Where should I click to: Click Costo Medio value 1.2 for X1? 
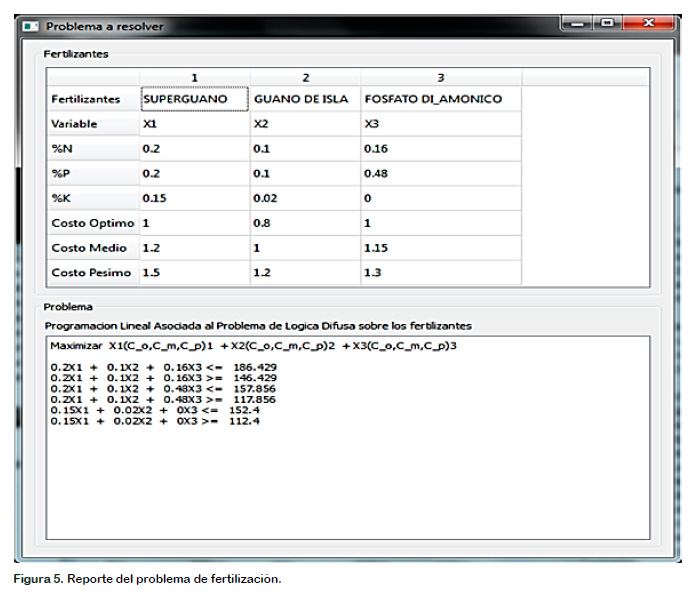(195, 248)
